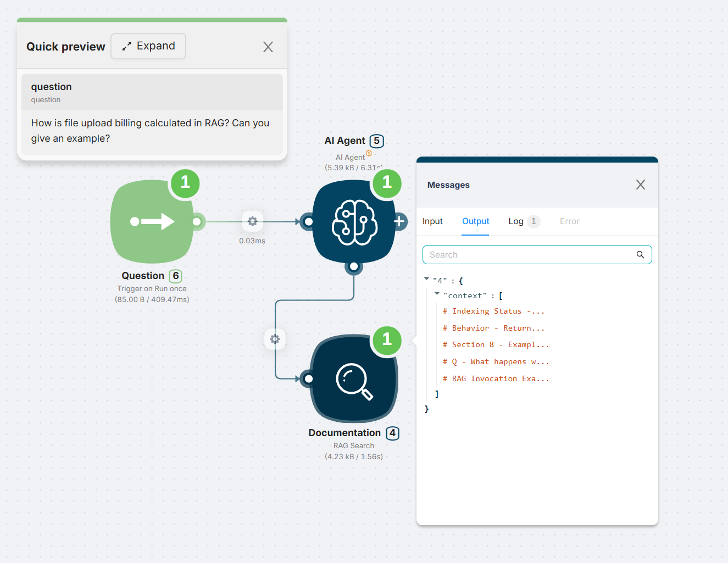Image resolution: width=728 pixels, height=563 pixels.
Task: Click the green Question trigger node
Action: tap(152, 222)
